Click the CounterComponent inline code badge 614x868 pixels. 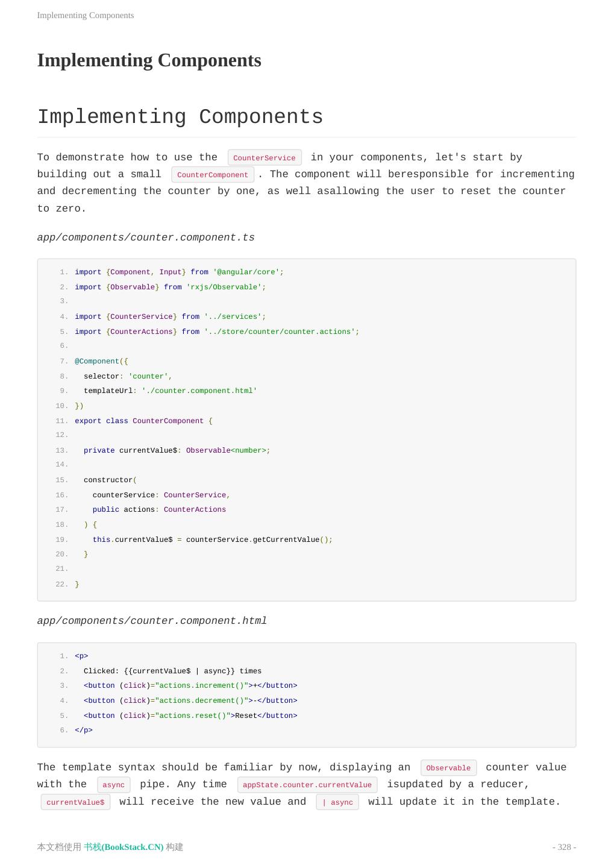[213, 175]
